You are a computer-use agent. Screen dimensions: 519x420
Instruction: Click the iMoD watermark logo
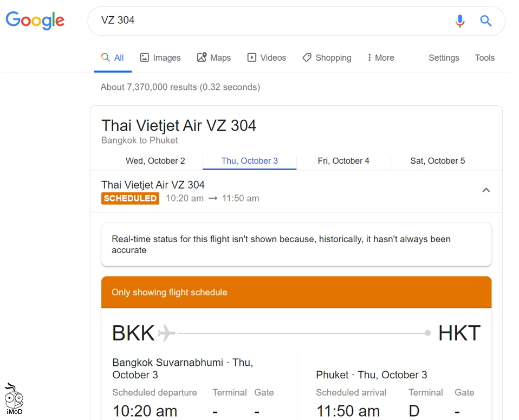(x=15, y=399)
